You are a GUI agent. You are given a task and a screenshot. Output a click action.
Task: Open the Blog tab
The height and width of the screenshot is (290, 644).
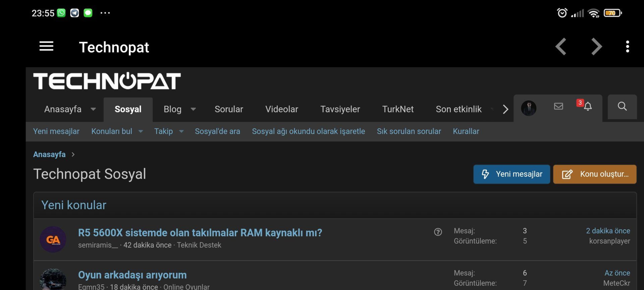pos(172,109)
